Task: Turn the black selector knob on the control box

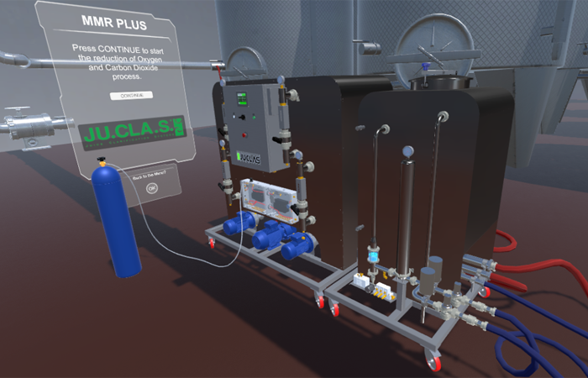Action: pyautogui.click(x=242, y=117)
